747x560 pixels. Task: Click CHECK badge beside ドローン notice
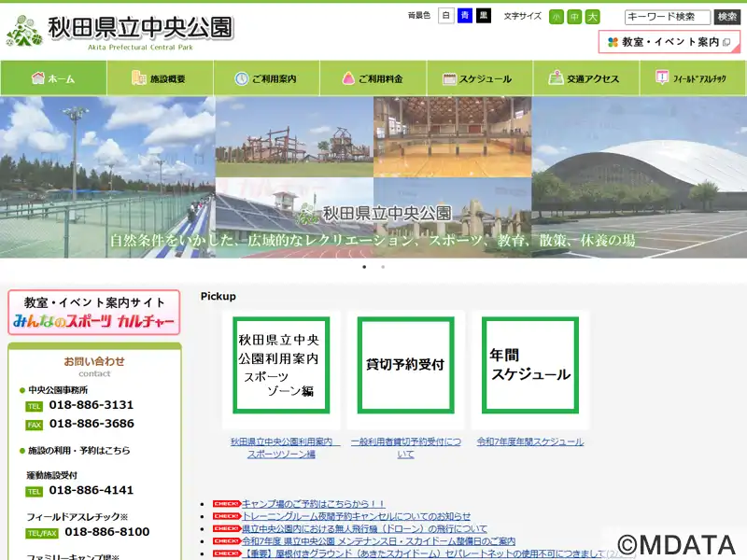point(226,528)
